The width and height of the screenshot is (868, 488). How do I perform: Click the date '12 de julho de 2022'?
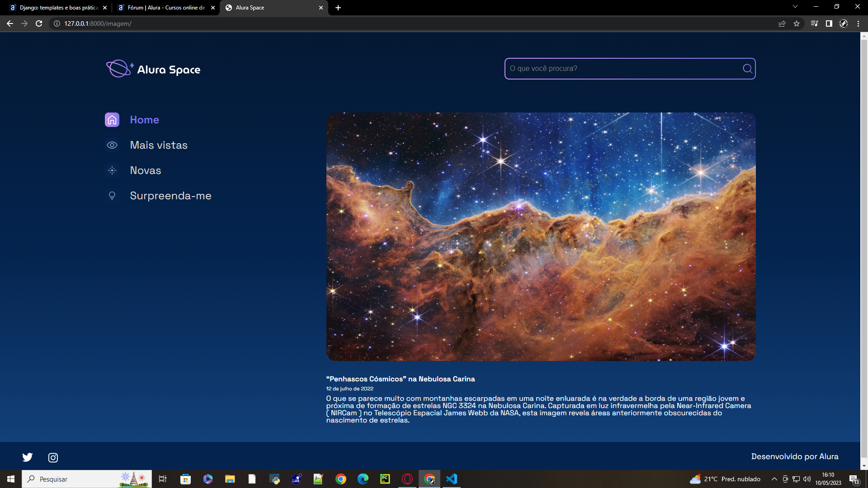click(350, 389)
